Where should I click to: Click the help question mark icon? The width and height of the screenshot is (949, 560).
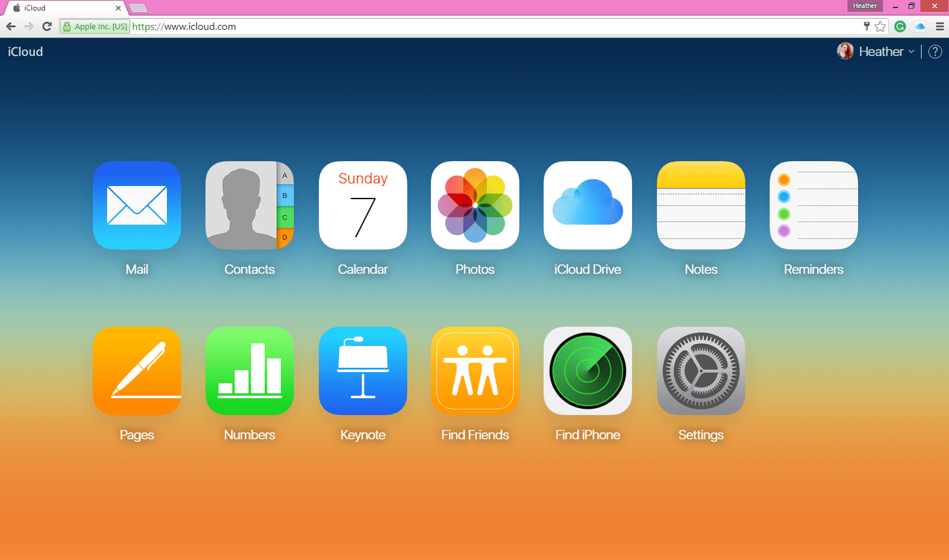tap(935, 52)
